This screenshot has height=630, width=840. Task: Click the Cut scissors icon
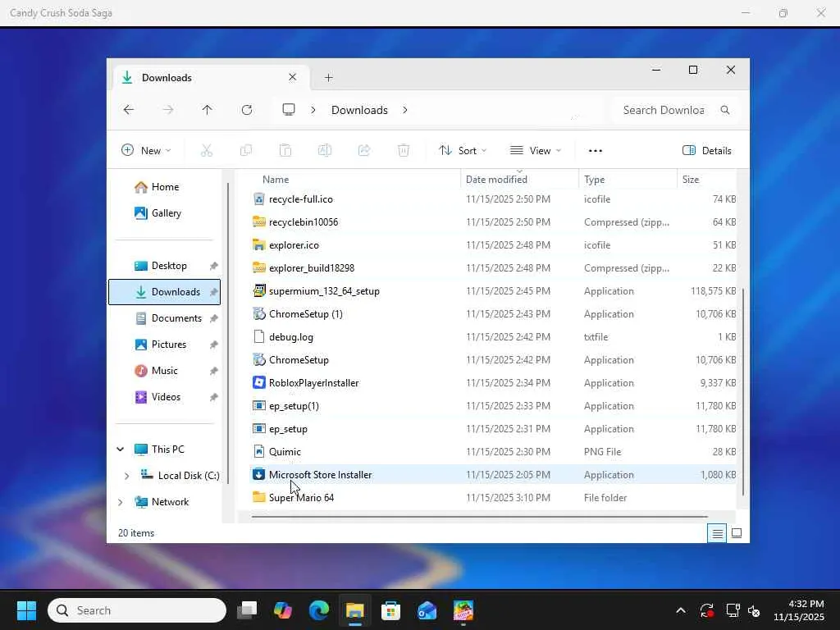(206, 151)
